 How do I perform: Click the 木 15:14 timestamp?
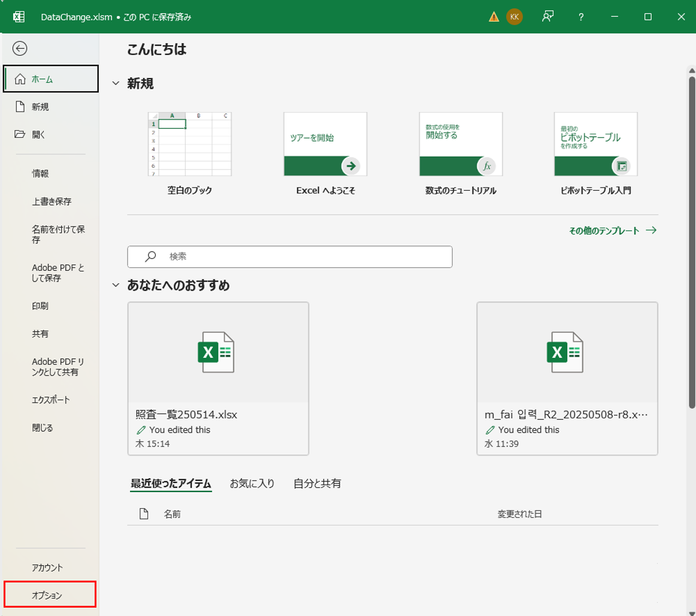point(153,443)
